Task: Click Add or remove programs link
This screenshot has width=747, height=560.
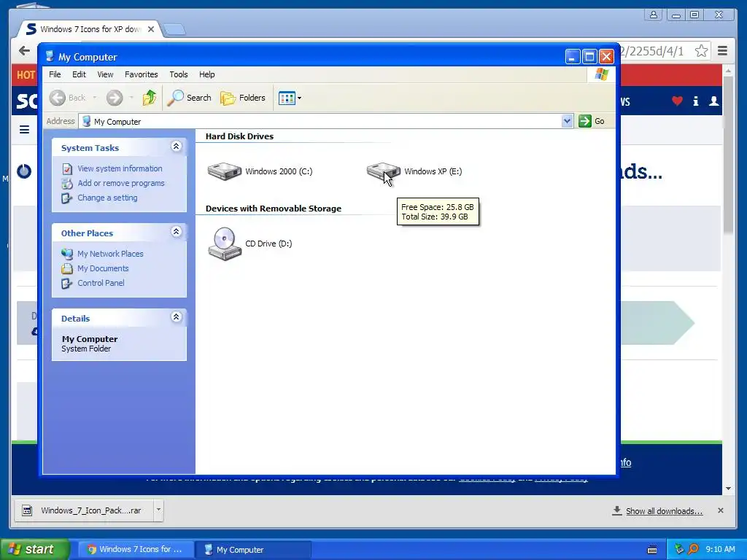Action: click(x=121, y=183)
